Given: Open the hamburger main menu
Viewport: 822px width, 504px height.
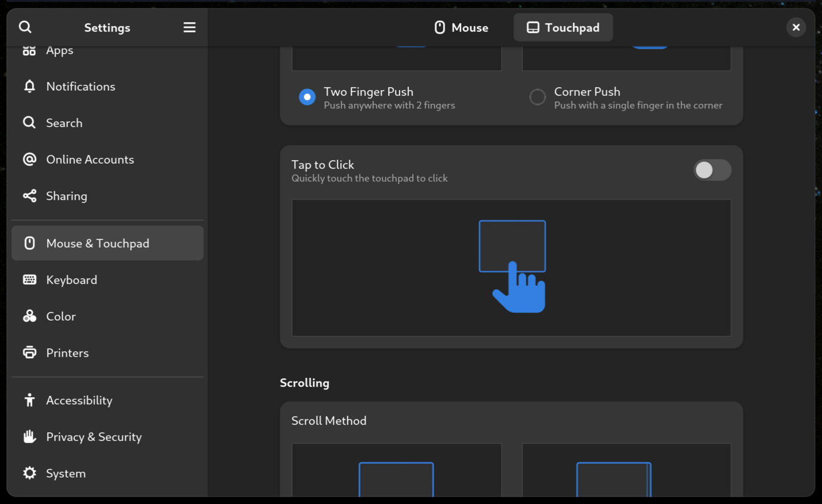Looking at the screenshot, I should tap(190, 27).
